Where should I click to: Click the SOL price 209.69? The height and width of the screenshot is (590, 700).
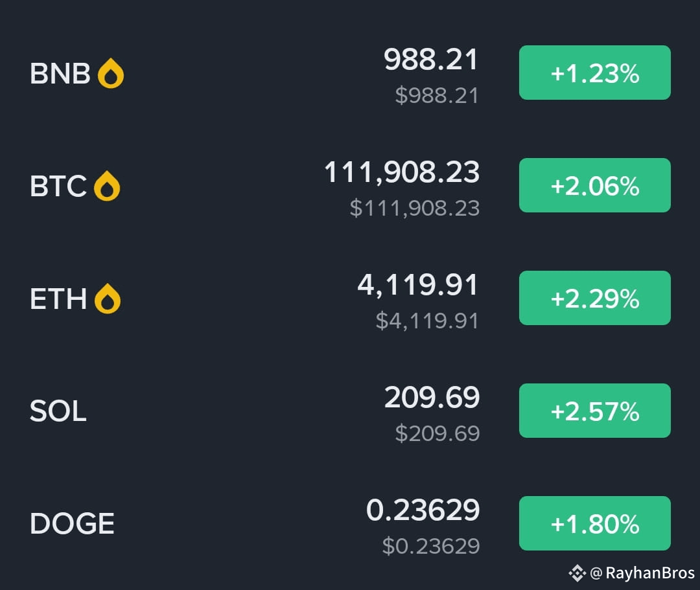432,397
